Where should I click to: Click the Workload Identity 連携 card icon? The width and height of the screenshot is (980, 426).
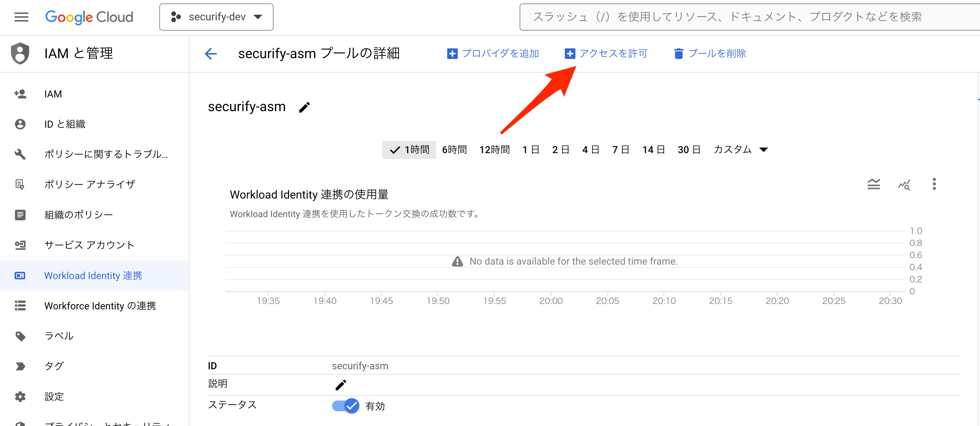tap(20, 275)
